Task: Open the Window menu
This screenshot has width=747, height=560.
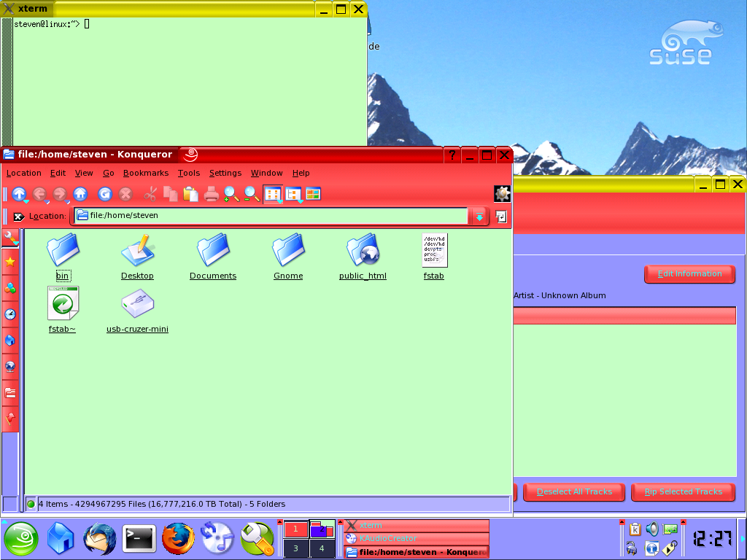Action: click(x=267, y=173)
